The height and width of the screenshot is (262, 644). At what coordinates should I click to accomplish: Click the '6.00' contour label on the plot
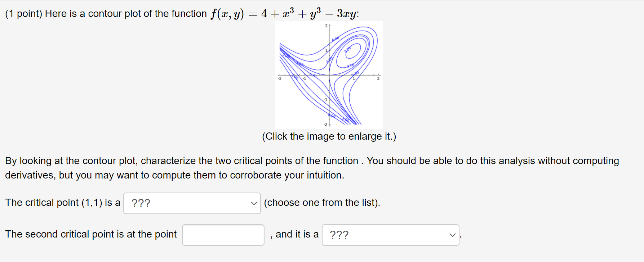click(x=335, y=39)
